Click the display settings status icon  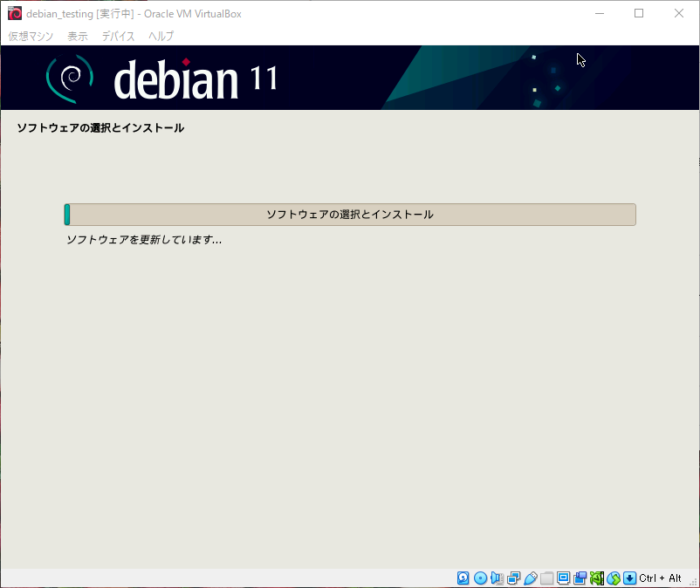coord(563,578)
